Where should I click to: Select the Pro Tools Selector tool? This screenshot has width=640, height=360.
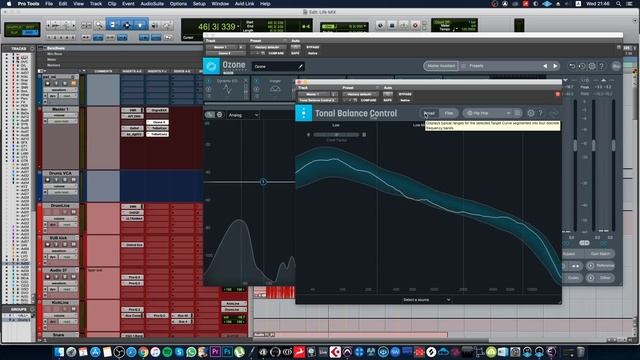click(x=127, y=25)
